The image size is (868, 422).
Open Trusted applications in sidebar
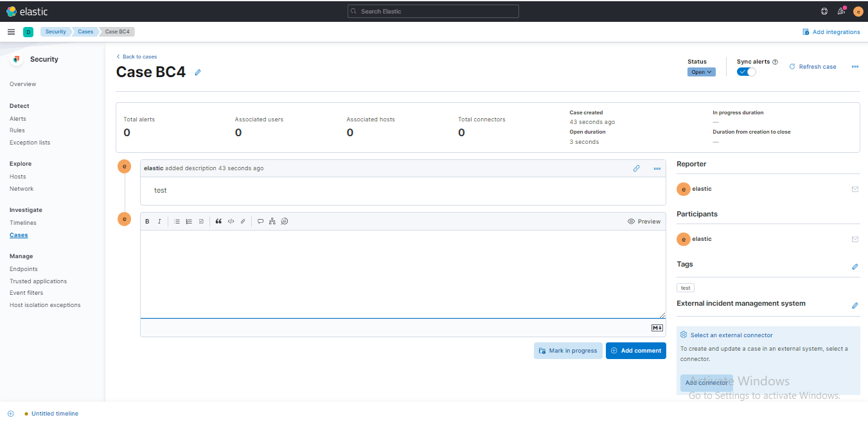point(38,281)
